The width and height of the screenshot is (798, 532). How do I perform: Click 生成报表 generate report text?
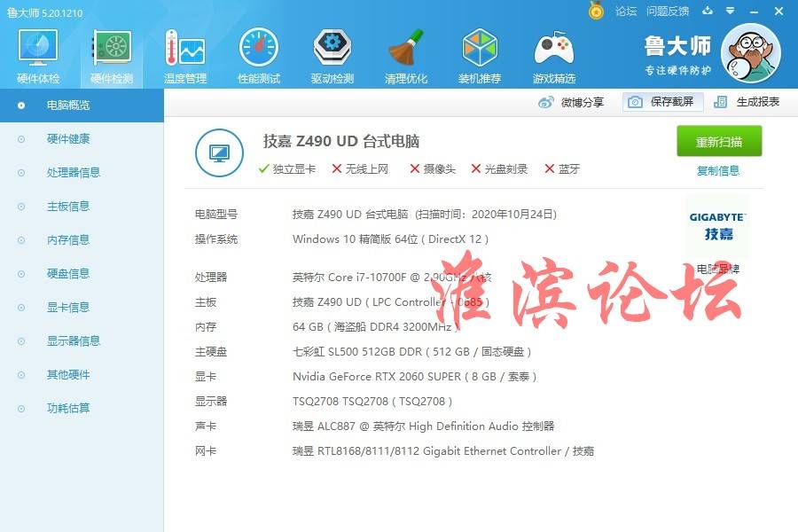pos(758,102)
